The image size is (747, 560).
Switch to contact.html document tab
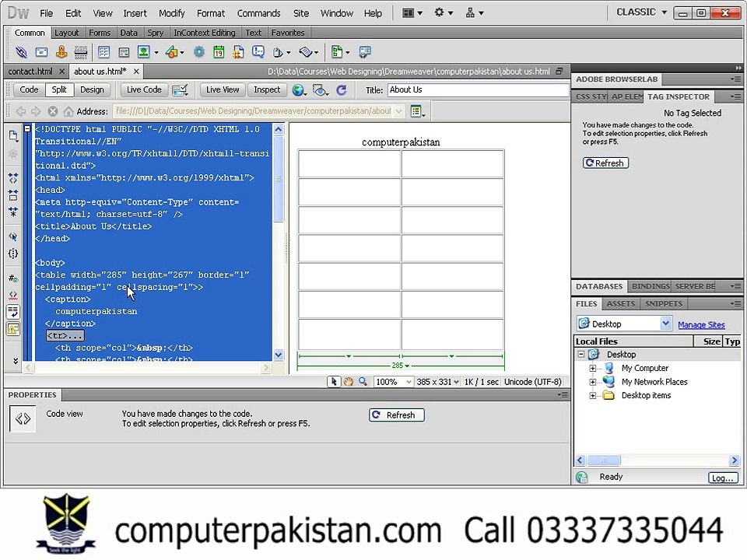click(x=30, y=72)
